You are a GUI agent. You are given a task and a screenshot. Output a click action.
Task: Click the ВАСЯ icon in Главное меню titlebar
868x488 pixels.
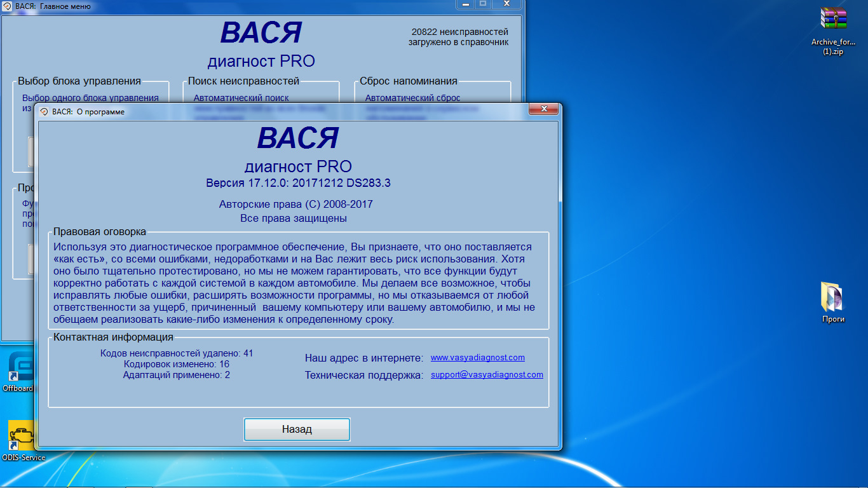pyautogui.click(x=7, y=6)
